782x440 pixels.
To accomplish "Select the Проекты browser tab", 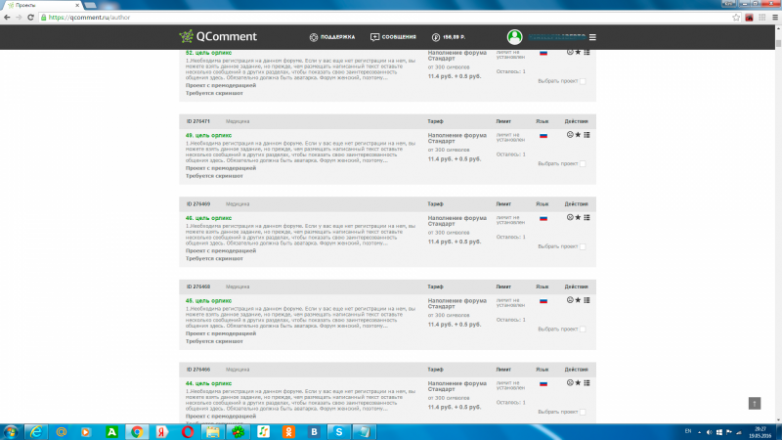I will [x=41, y=5].
